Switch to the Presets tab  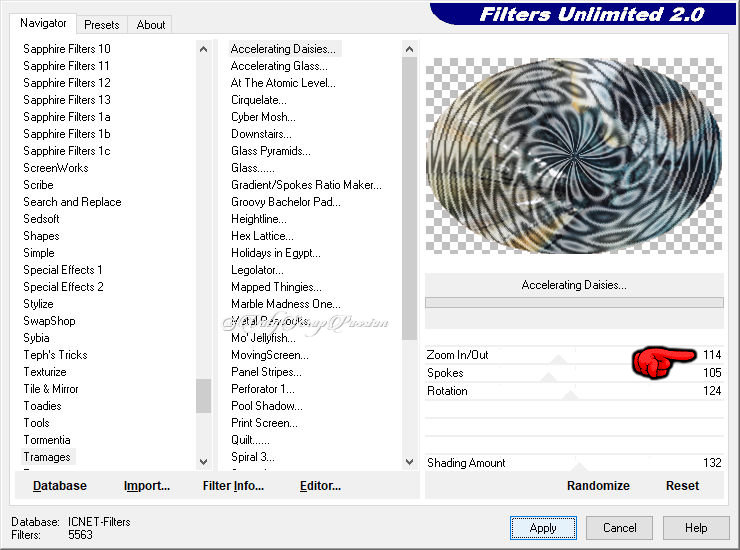[101, 25]
